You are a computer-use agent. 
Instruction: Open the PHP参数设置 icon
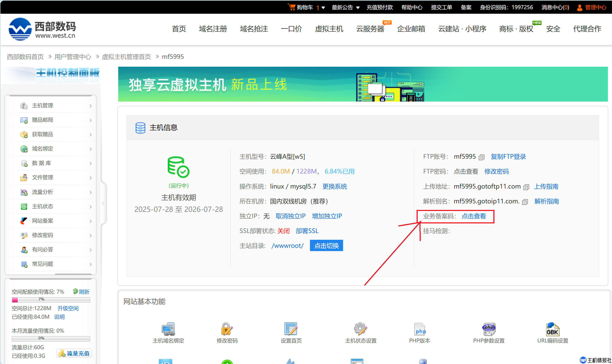click(489, 329)
